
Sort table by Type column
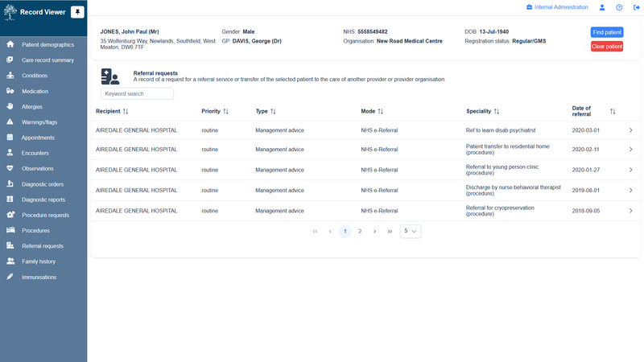[273, 111]
